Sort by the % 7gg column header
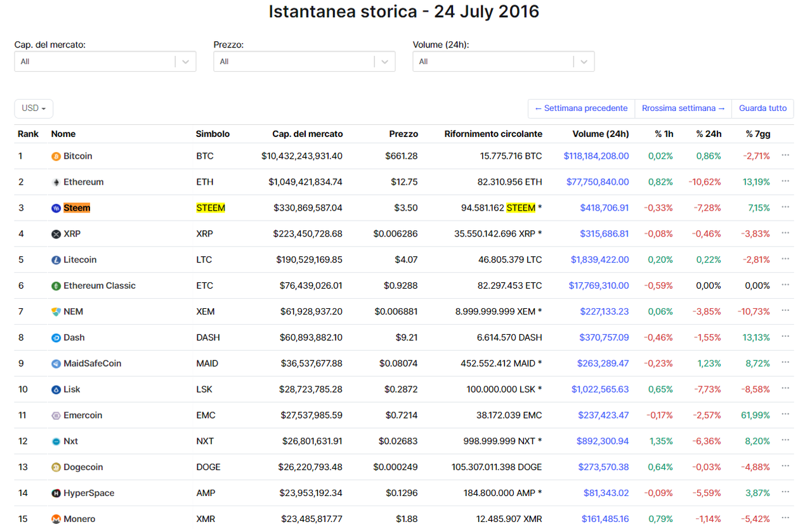The image size is (812, 529). pos(758,134)
